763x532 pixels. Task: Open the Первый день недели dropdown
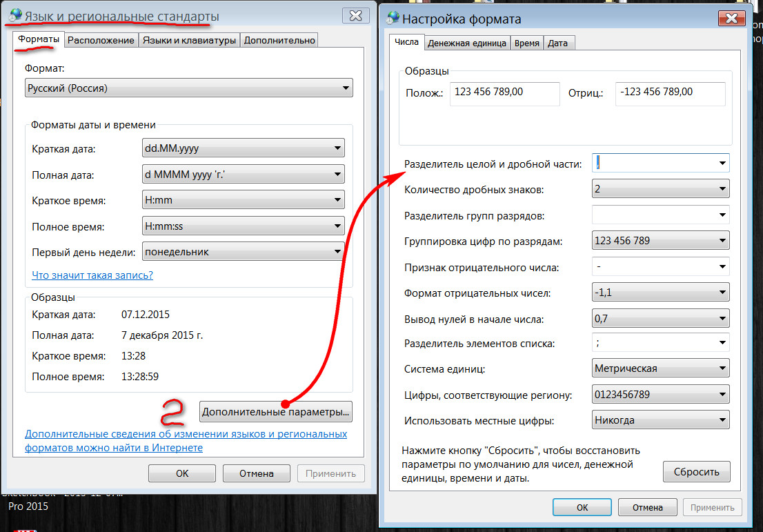[x=244, y=252]
